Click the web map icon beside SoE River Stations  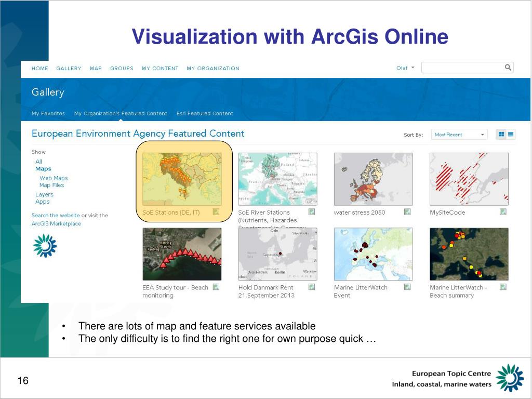pyautogui.click(x=312, y=212)
